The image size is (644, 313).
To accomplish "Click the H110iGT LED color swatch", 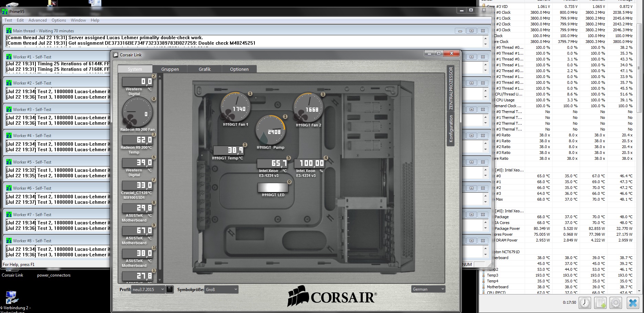I will [273, 187].
